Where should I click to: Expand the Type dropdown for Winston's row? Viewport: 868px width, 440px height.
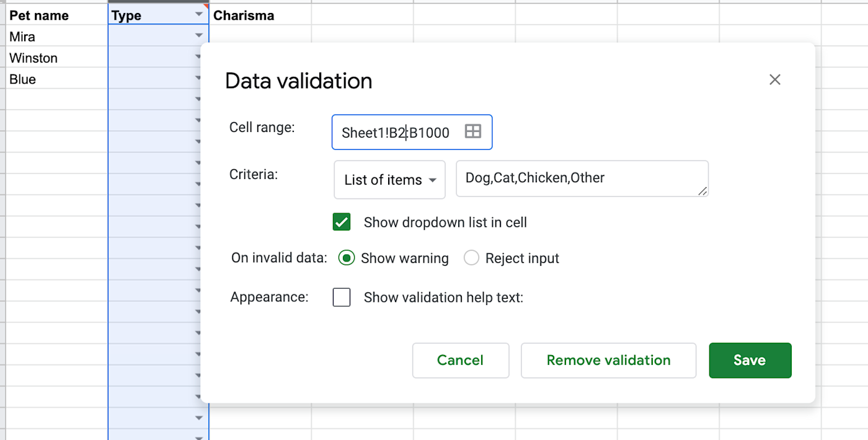(198, 58)
